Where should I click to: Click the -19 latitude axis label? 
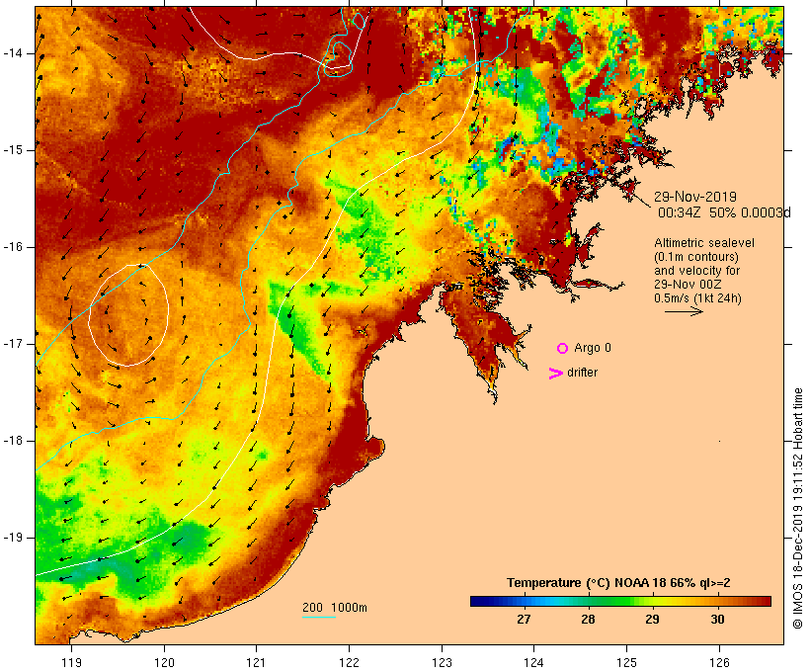click(x=13, y=538)
